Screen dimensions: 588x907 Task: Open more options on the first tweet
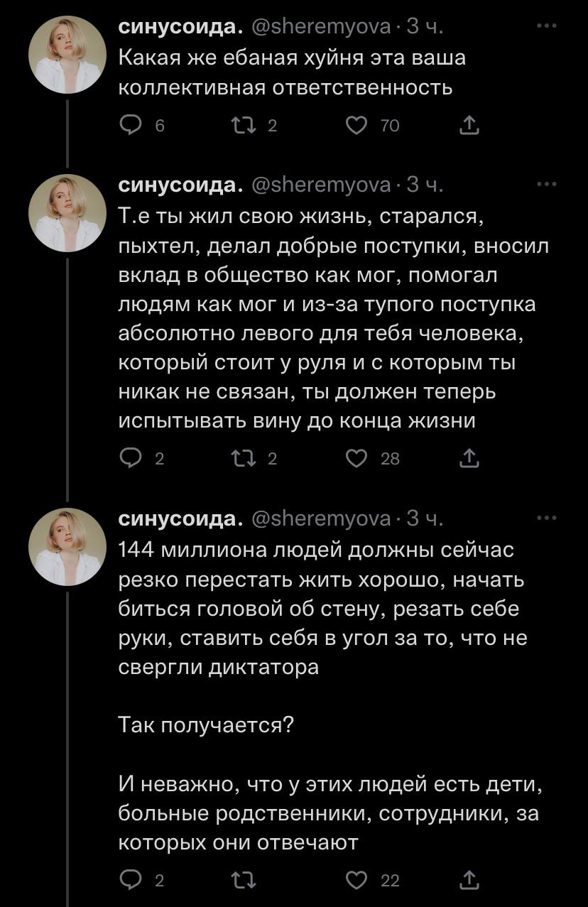click(x=545, y=27)
